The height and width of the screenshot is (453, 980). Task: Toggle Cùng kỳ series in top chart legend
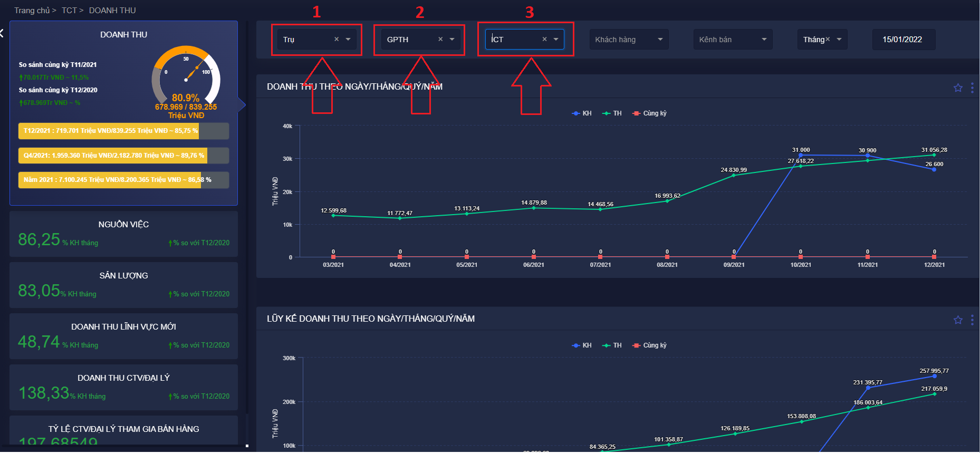[650, 113]
